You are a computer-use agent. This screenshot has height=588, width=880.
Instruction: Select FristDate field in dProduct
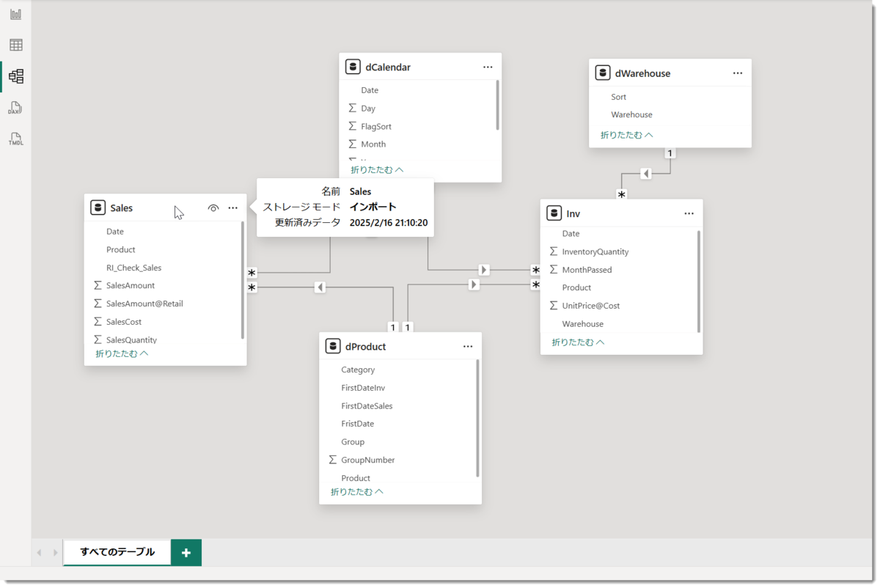358,424
